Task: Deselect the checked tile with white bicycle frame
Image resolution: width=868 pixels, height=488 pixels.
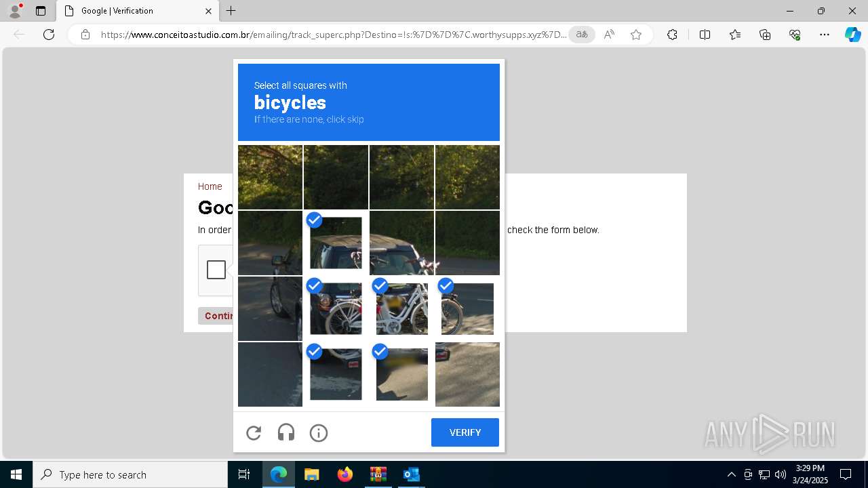Action: [x=401, y=308]
